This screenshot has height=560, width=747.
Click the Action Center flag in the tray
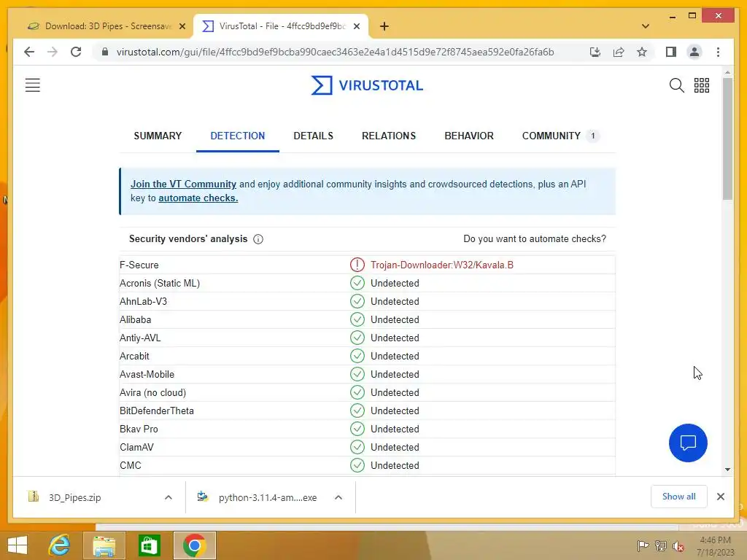pos(643,545)
